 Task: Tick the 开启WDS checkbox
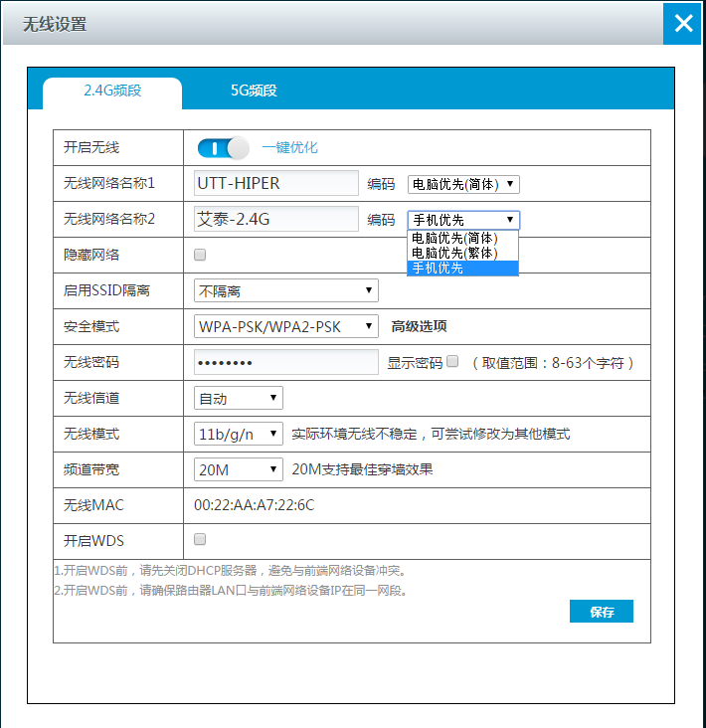click(x=200, y=540)
